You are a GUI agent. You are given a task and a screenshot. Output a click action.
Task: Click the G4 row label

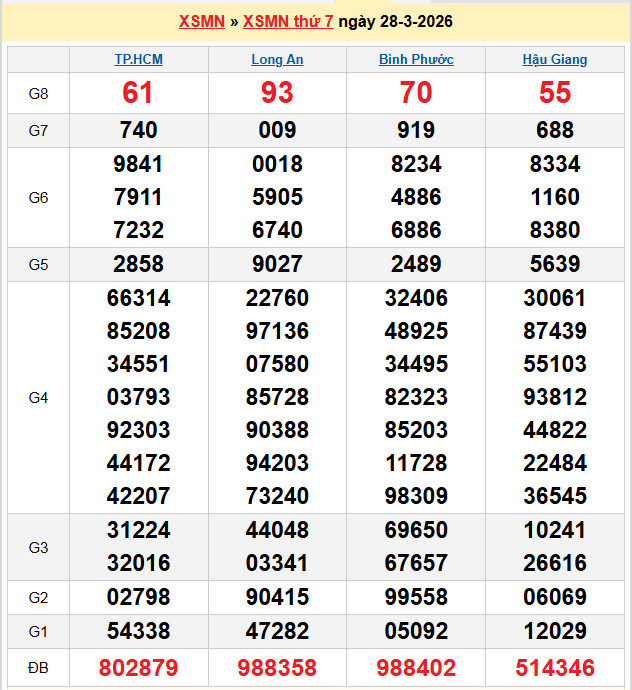pyautogui.click(x=38, y=397)
